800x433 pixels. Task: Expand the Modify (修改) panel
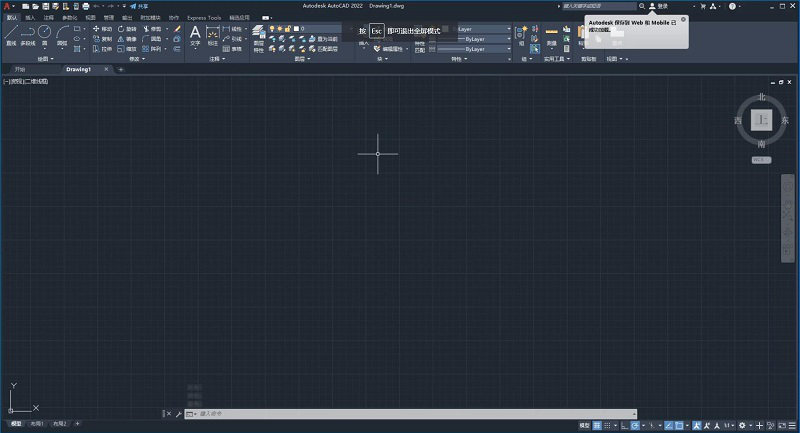pos(137,59)
